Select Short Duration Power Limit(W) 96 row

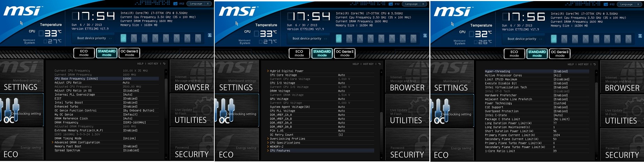(x=537, y=131)
